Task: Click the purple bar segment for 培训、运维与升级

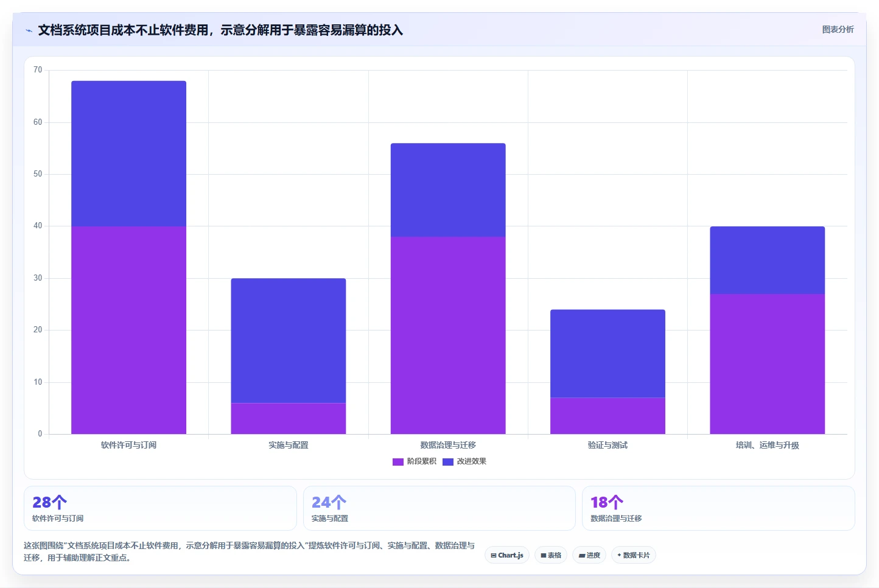Action: [767, 364]
